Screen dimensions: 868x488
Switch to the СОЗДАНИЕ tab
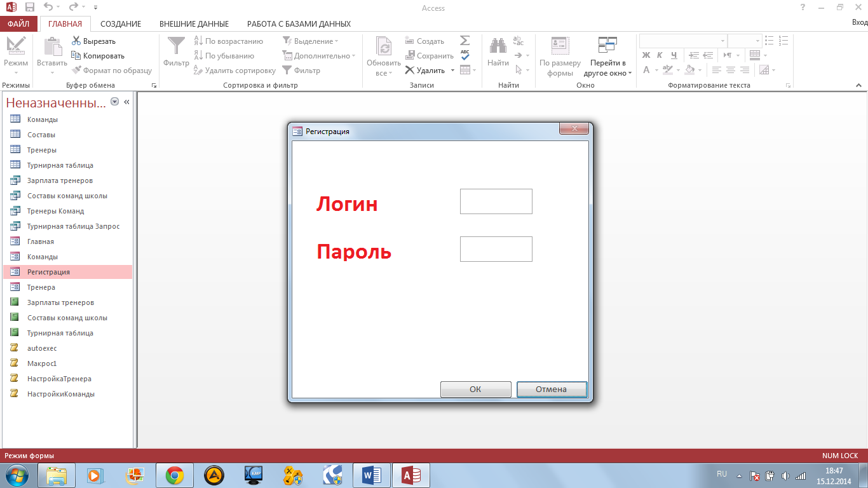pos(121,24)
